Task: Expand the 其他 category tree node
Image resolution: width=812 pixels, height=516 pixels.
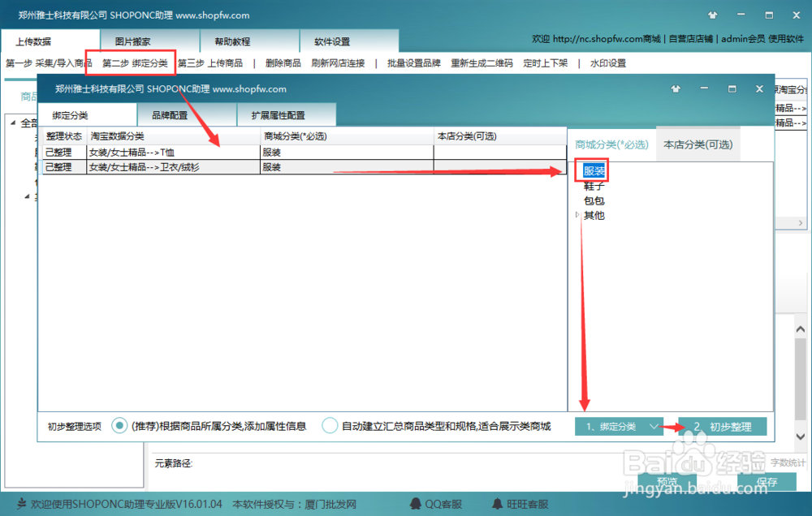Action: (x=577, y=215)
